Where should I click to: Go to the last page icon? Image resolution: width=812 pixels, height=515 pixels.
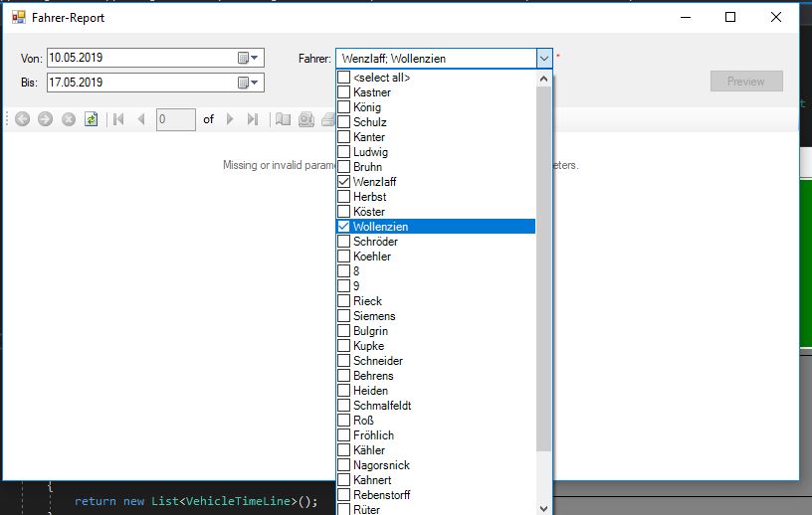(253, 119)
